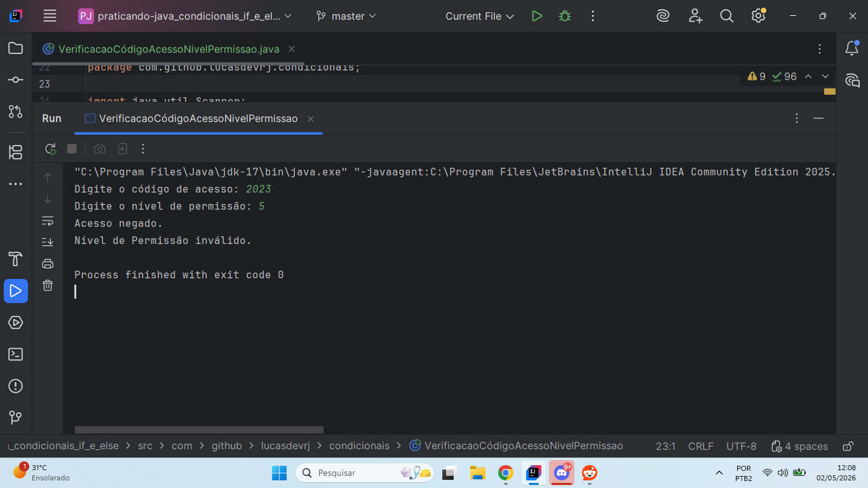Image resolution: width=868 pixels, height=488 pixels.
Task: Clear the console with the trash icon
Action: pos(48,285)
